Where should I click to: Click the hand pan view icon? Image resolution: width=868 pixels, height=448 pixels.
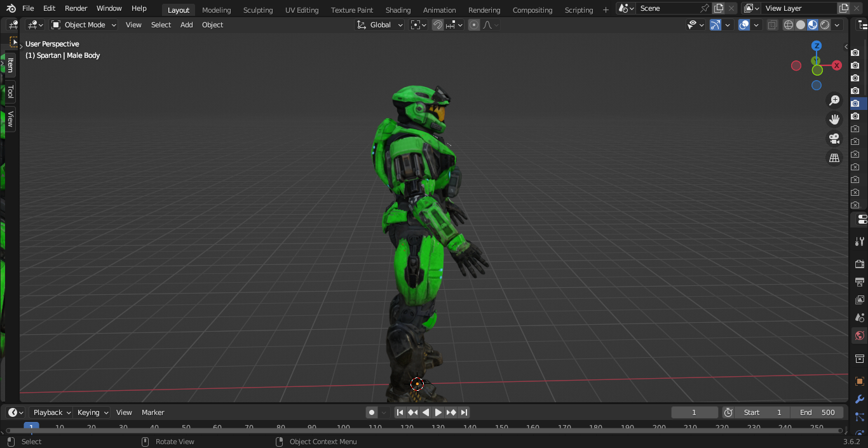tap(834, 119)
